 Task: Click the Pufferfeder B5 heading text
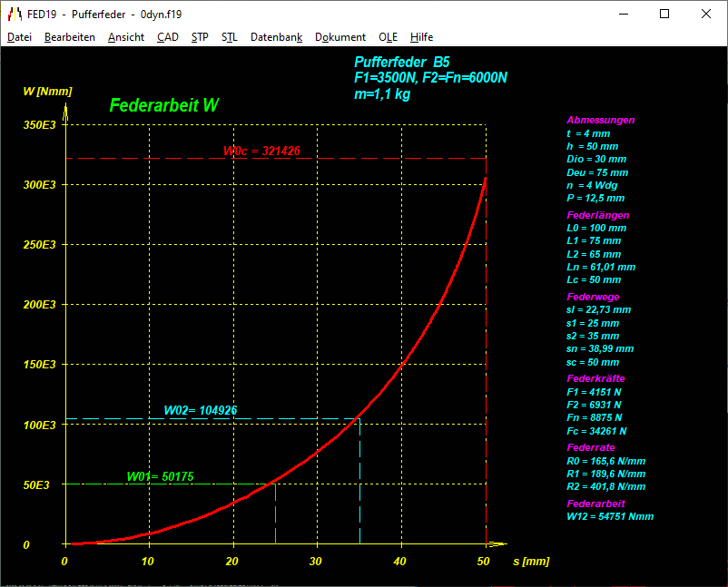pos(401,62)
